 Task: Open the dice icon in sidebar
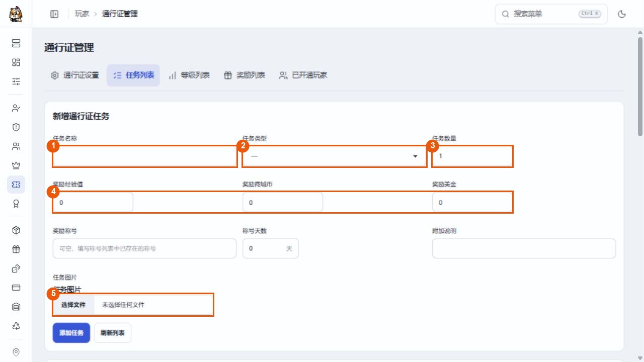click(16, 268)
